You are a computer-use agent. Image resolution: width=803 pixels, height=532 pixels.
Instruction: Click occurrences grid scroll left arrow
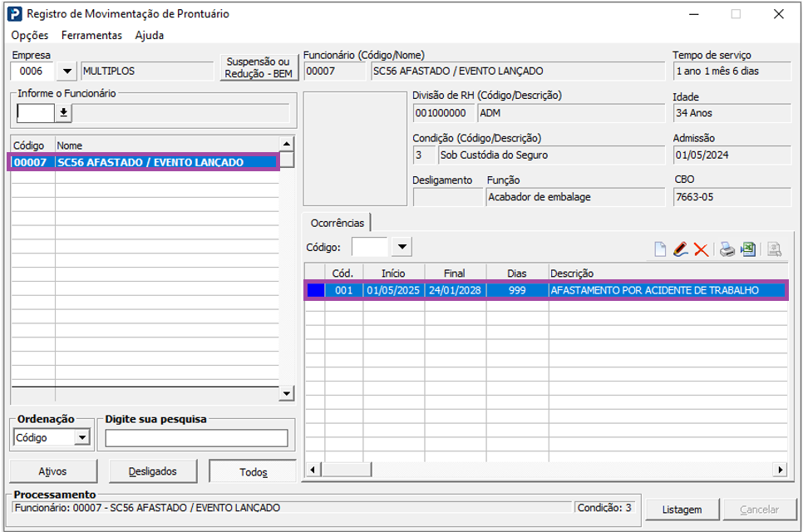(313, 469)
